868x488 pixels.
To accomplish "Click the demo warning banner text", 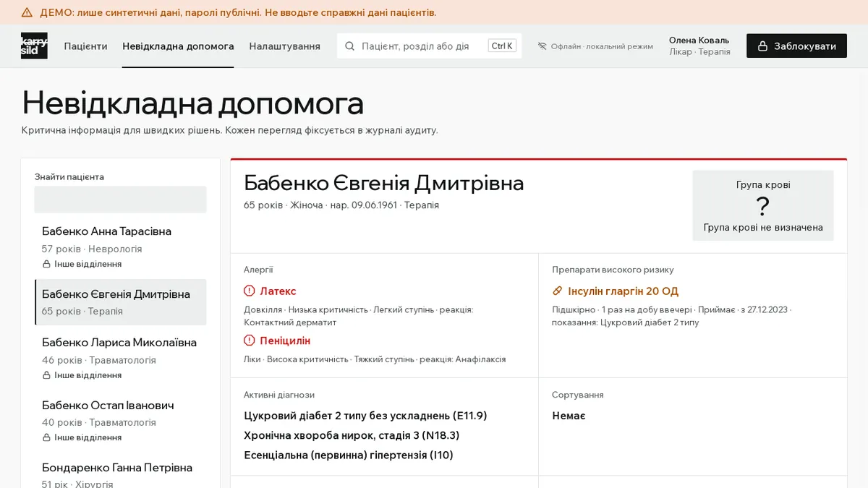I will tap(238, 12).
